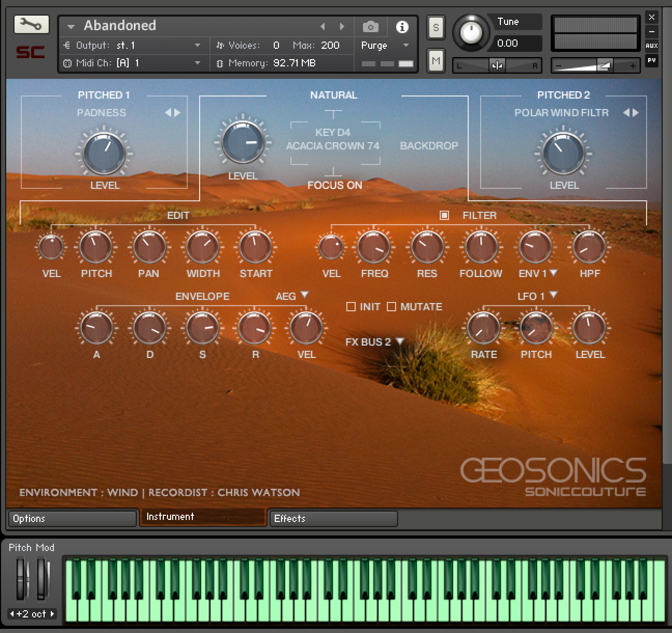This screenshot has height=633, width=672.
Task: Enable the FILTER section checkbox
Action: tap(444, 215)
